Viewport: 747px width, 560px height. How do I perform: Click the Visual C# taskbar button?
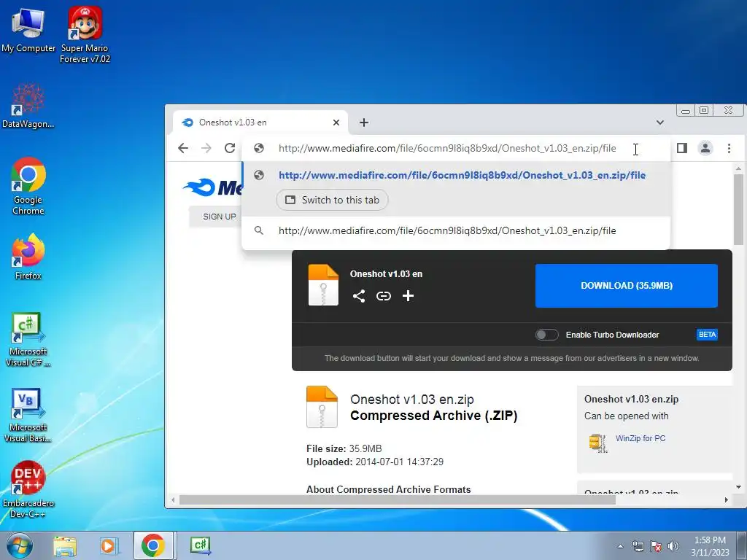click(x=200, y=545)
